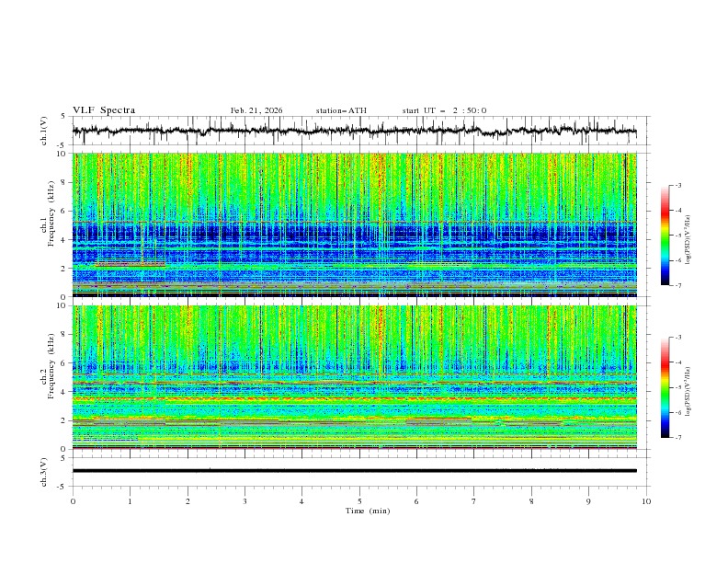Screen dimensions: 728x563
Task: Click the ch.1 spectrogram color scale bar
Action: point(665,236)
